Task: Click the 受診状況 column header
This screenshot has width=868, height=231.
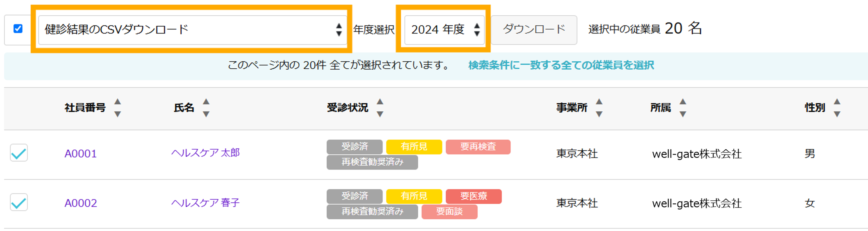Action: (347, 108)
